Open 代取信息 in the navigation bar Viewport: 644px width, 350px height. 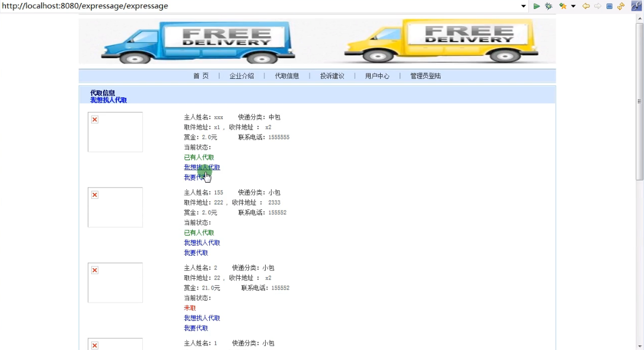click(287, 76)
